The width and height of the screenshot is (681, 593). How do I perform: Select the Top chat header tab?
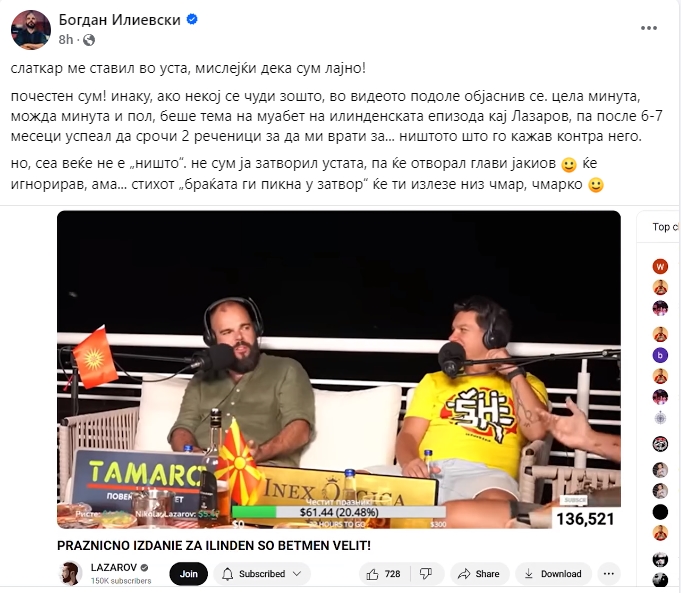pos(664,227)
